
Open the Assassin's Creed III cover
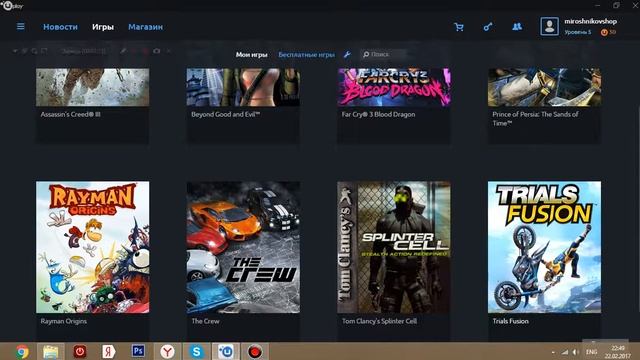tap(93, 87)
